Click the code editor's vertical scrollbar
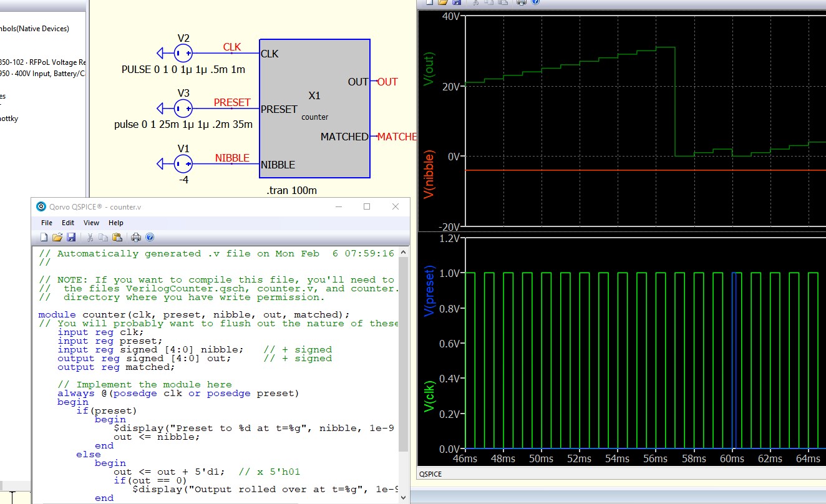This screenshot has height=504, width=826. (x=403, y=349)
